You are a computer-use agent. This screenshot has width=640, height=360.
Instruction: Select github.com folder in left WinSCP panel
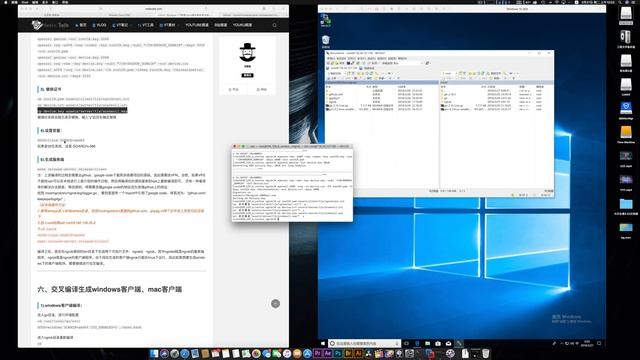(x=336, y=94)
